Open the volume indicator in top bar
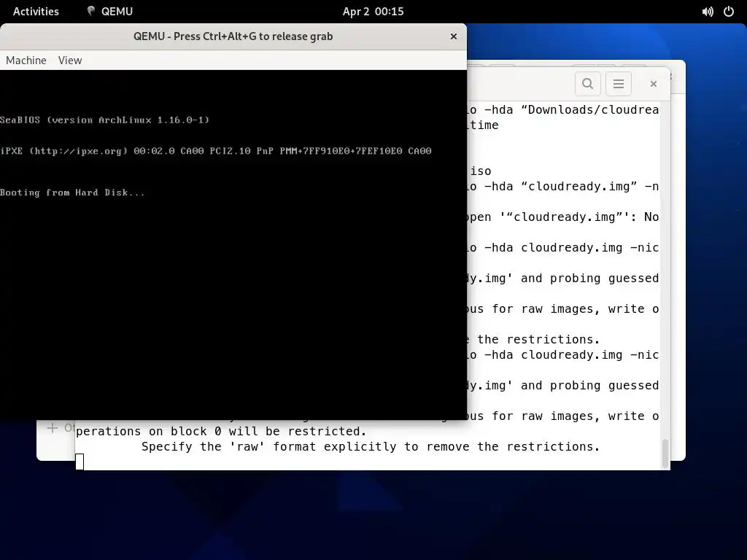 click(x=708, y=12)
